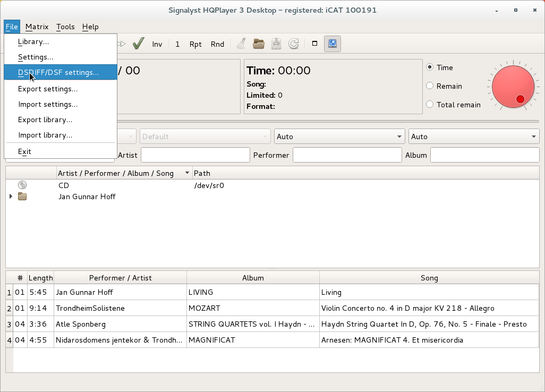545x392 pixels.
Task: Open the first Auto dropdown
Action: 339,137
